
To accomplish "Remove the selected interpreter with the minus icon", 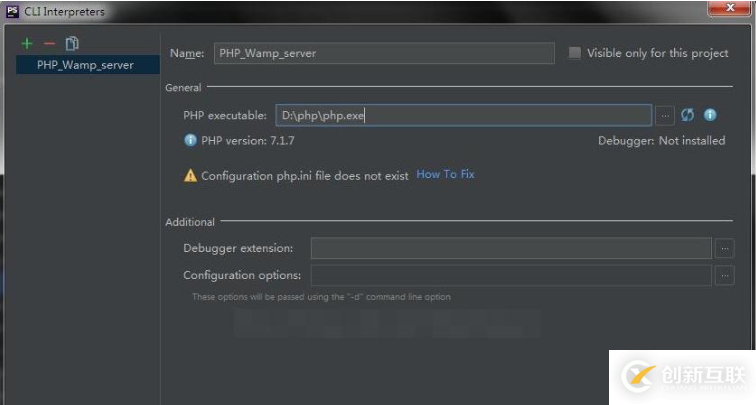I will tap(49, 43).
